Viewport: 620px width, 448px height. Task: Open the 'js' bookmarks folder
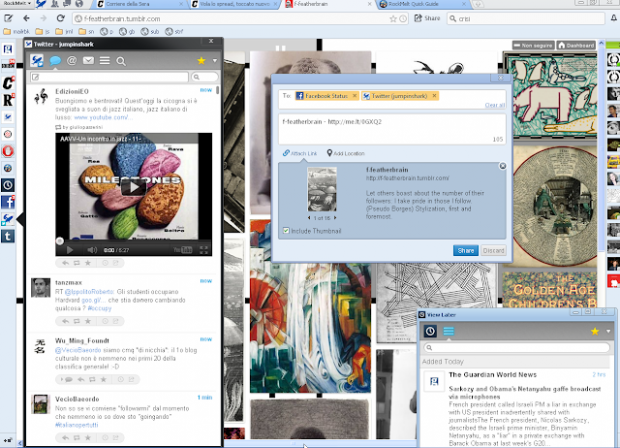pyautogui.click(x=43, y=31)
